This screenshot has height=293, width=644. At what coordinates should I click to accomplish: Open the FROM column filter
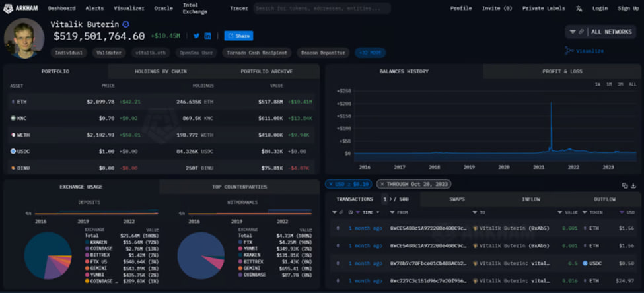coord(392,212)
